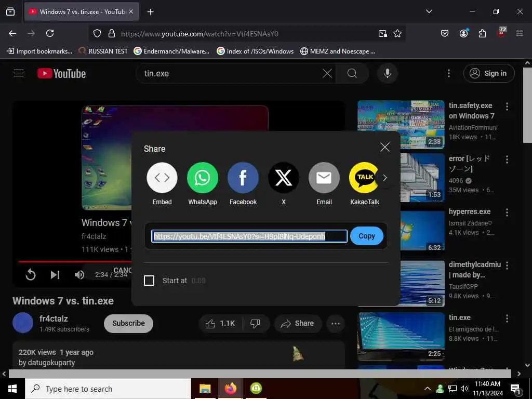Go back to the previous page
Viewport: 532px width, 399px height.
click(x=12, y=33)
